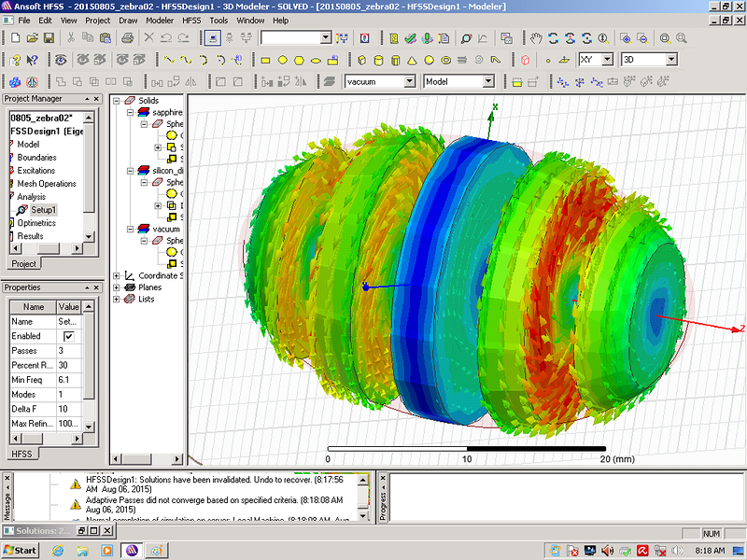
Task: Select the Draw rectangle tool
Action: [265, 60]
